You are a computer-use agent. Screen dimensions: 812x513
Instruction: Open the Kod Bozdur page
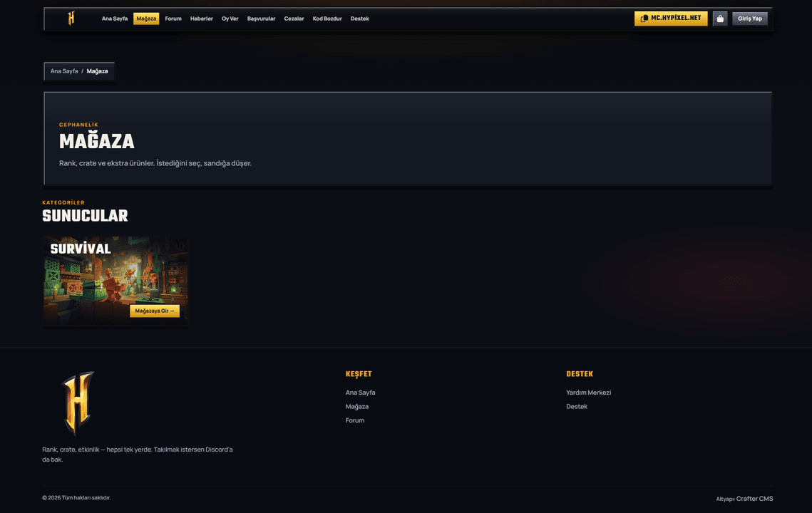pos(327,19)
